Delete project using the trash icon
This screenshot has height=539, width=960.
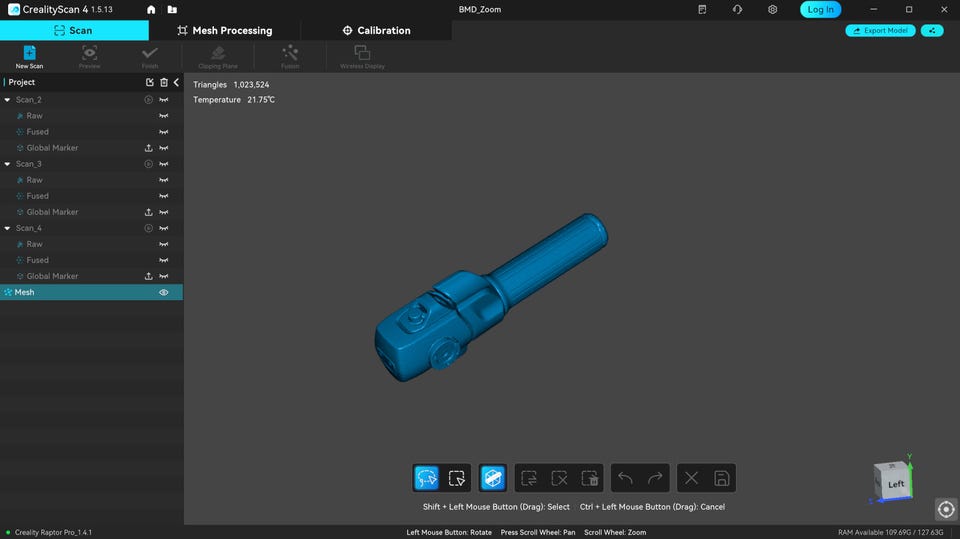coord(164,82)
